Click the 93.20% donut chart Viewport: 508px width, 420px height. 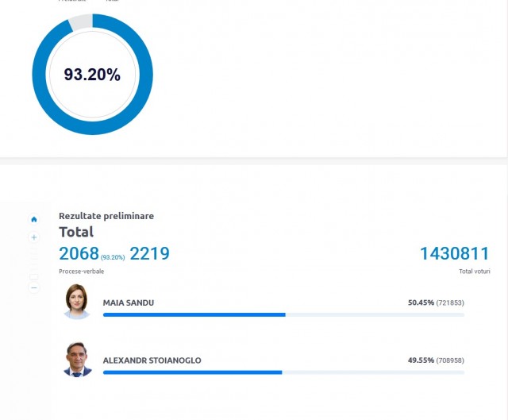coord(92,74)
